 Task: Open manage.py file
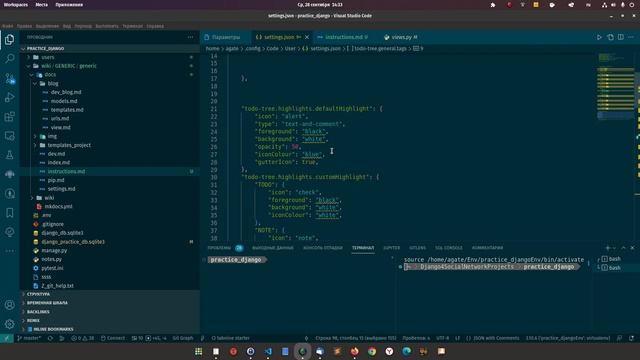(x=54, y=251)
